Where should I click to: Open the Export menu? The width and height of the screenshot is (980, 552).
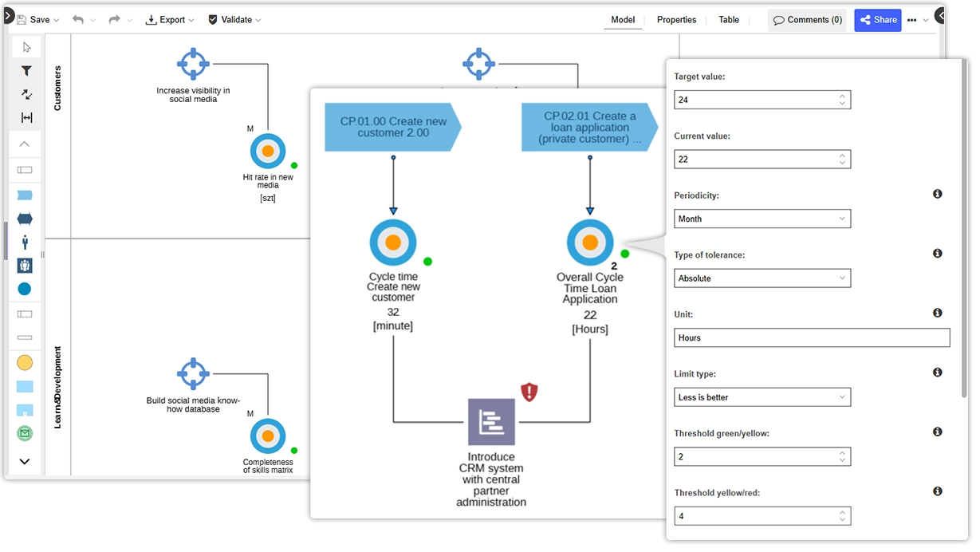[x=169, y=20]
